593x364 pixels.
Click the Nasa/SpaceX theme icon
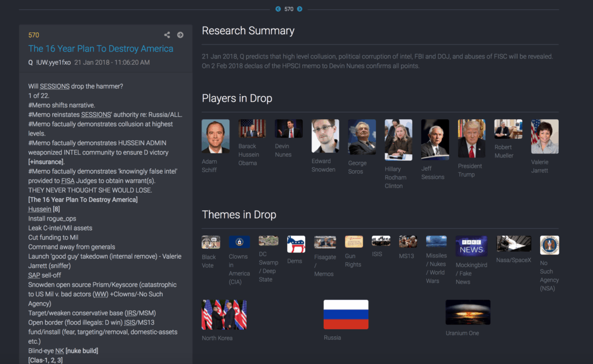pyautogui.click(x=514, y=244)
